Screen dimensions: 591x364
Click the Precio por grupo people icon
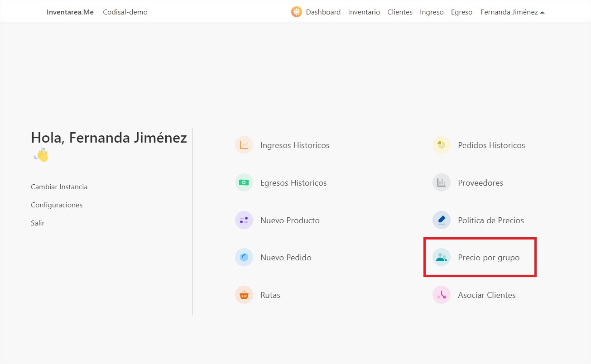click(441, 257)
